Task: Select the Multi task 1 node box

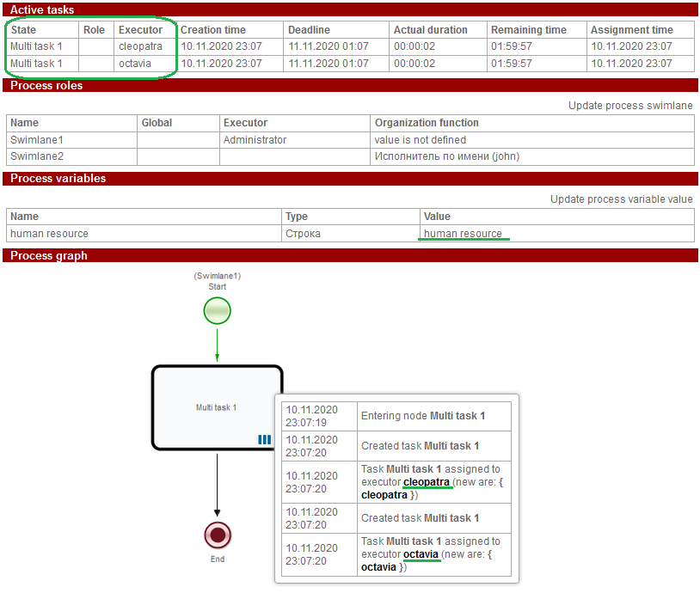Action: coord(217,407)
